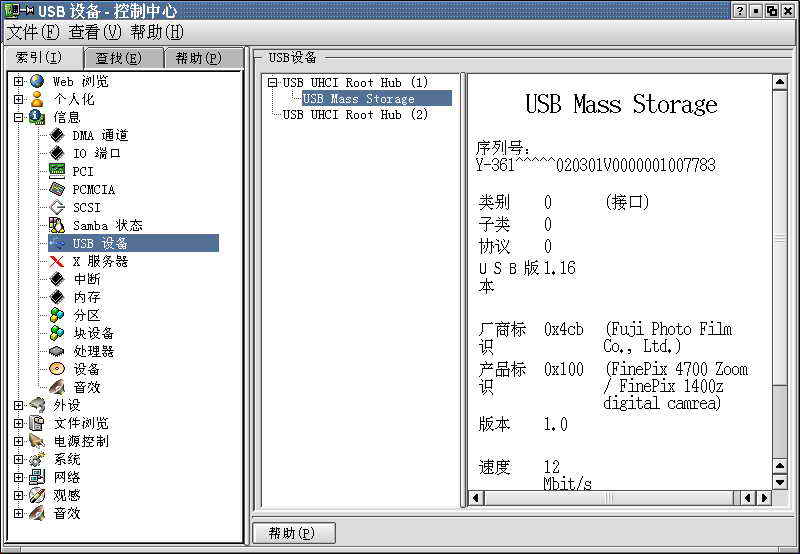800x554 pixels.
Task: Click the 帮助(P) button at bottom
Action: coord(294,533)
